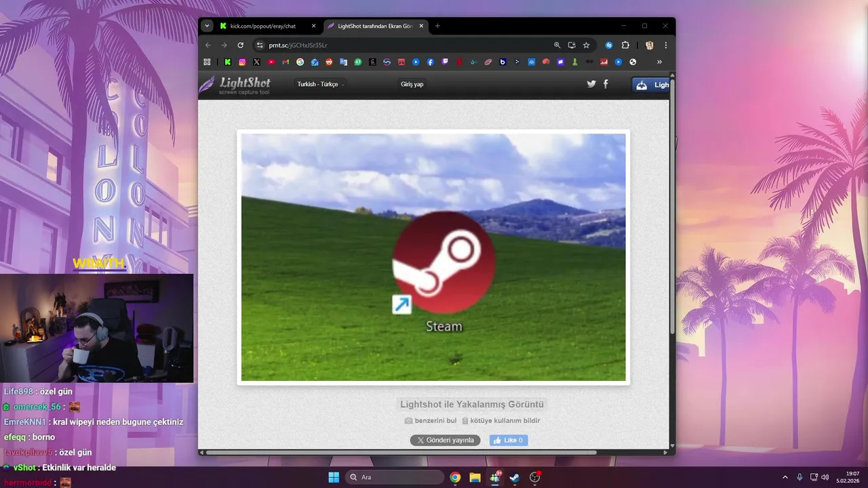The height and width of the screenshot is (488, 868).
Task: Click the Steam screenshot image
Action: click(x=433, y=258)
